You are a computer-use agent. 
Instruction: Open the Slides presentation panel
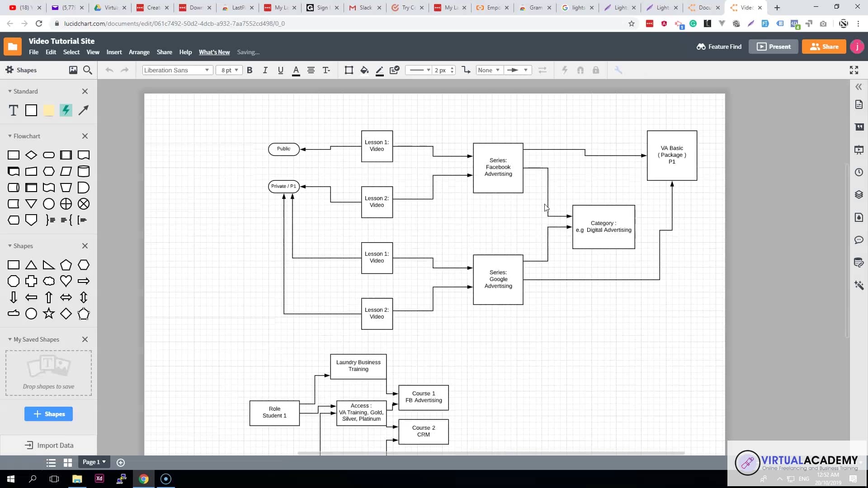point(859,150)
